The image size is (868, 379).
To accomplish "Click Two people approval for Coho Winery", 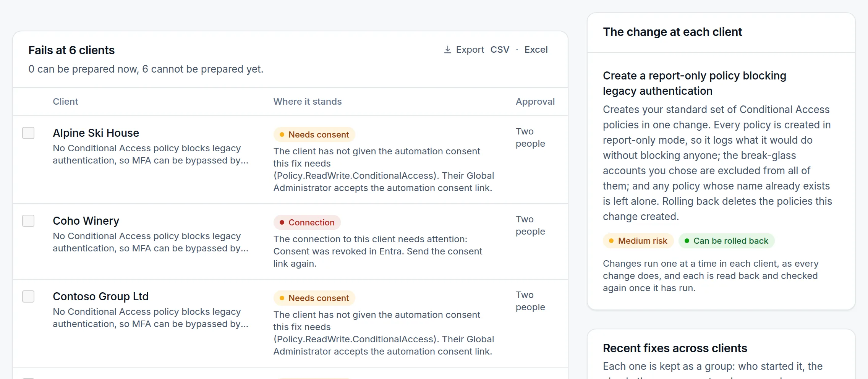I will pyautogui.click(x=530, y=225).
